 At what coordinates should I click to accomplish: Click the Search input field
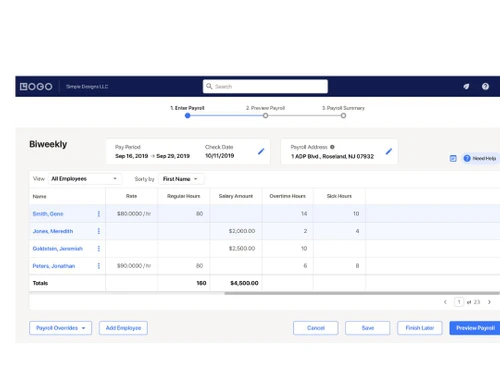click(x=265, y=86)
